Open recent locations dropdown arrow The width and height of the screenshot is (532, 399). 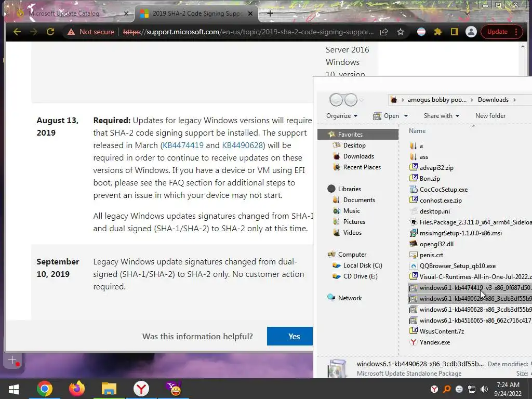pyautogui.click(x=362, y=100)
